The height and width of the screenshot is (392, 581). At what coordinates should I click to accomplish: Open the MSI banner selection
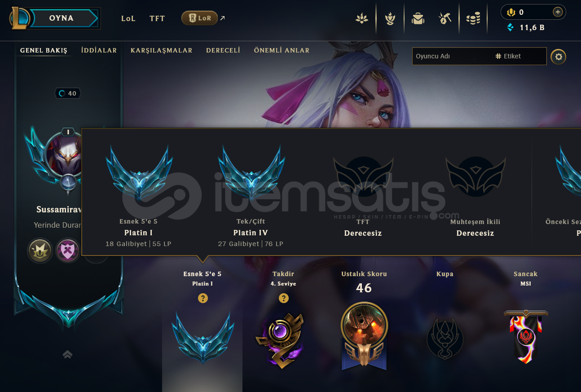coord(526,336)
